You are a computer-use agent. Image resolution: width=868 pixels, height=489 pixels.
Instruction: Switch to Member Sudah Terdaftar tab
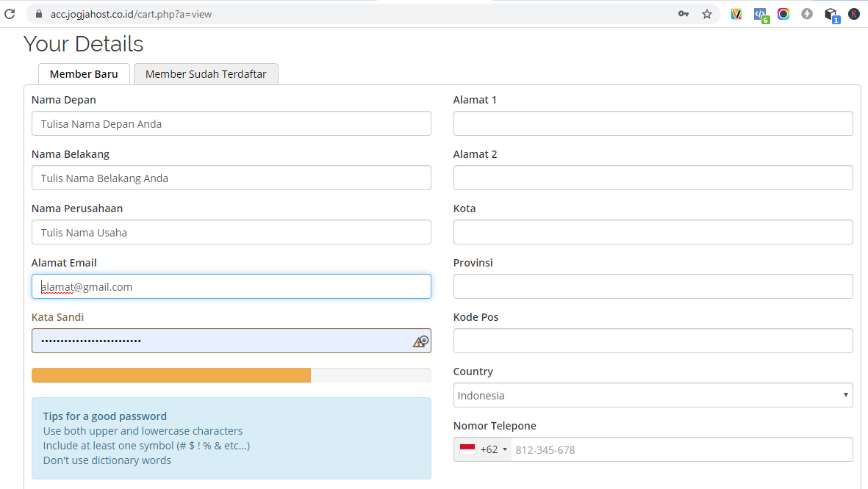(x=206, y=74)
